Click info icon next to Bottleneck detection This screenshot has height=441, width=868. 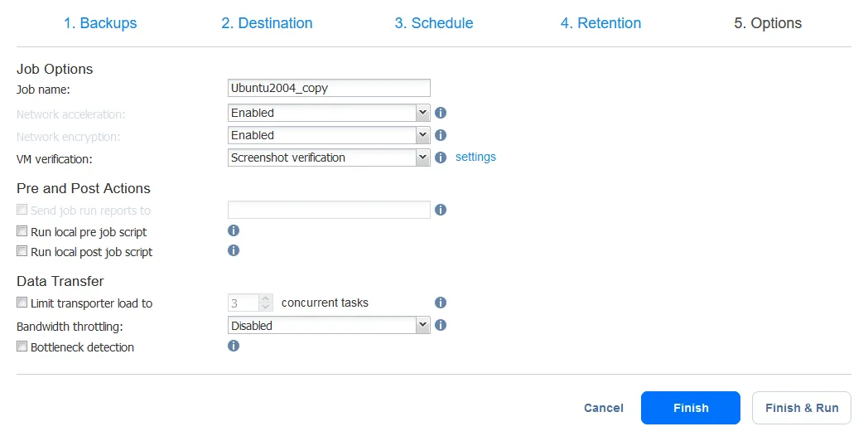[x=234, y=346]
